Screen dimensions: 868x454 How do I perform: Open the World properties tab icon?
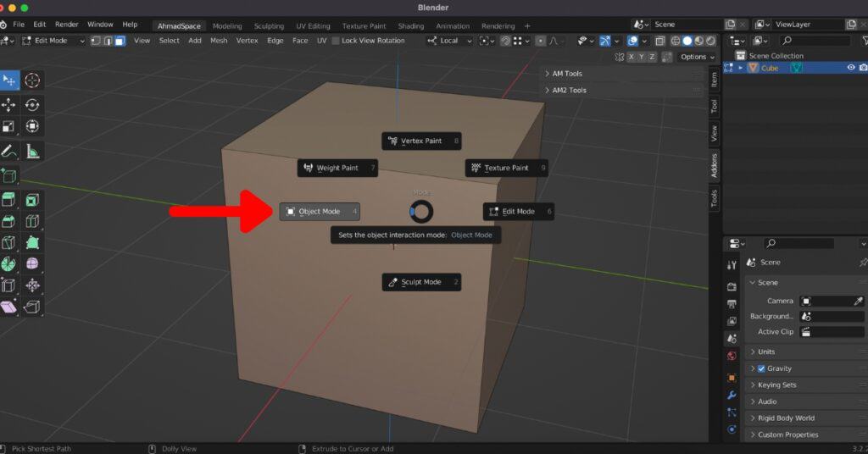[x=732, y=356]
